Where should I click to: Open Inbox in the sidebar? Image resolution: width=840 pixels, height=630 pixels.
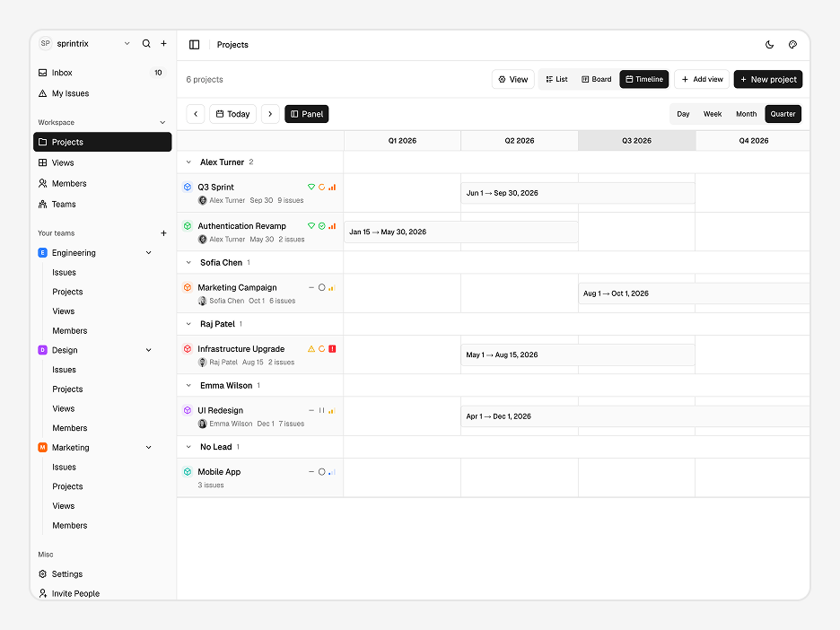coord(102,73)
